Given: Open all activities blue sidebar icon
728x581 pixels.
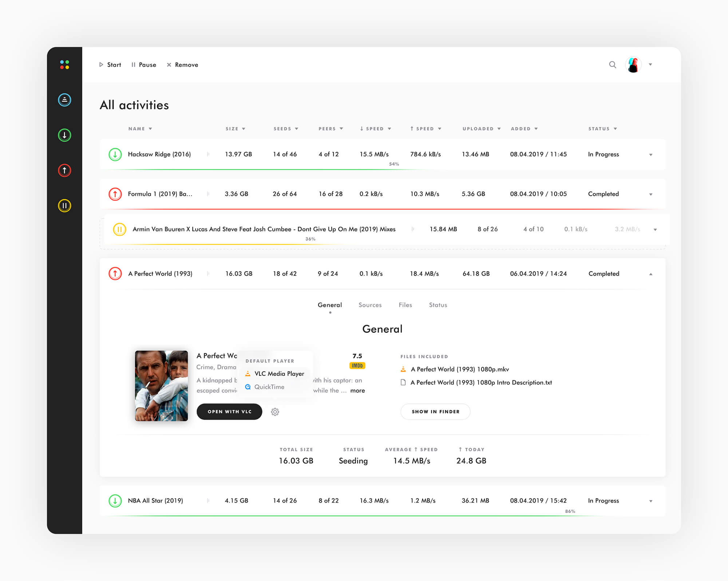Looking at the screenshot, I should (64, 100).
